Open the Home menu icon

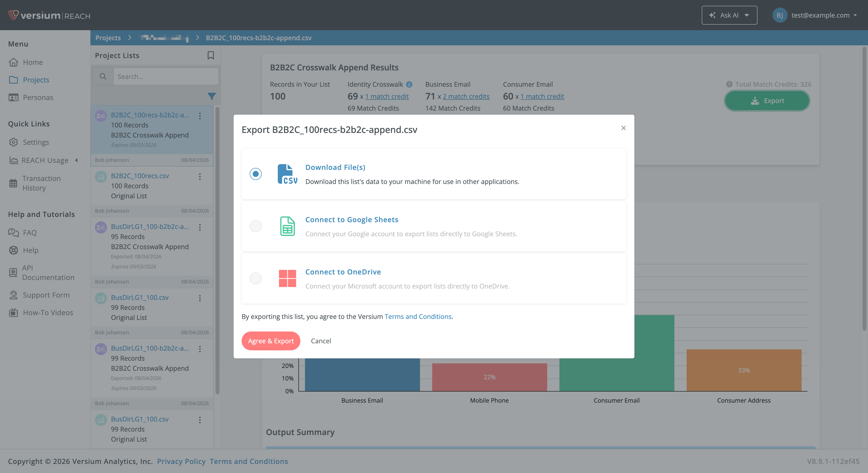[x=14, y=62]
